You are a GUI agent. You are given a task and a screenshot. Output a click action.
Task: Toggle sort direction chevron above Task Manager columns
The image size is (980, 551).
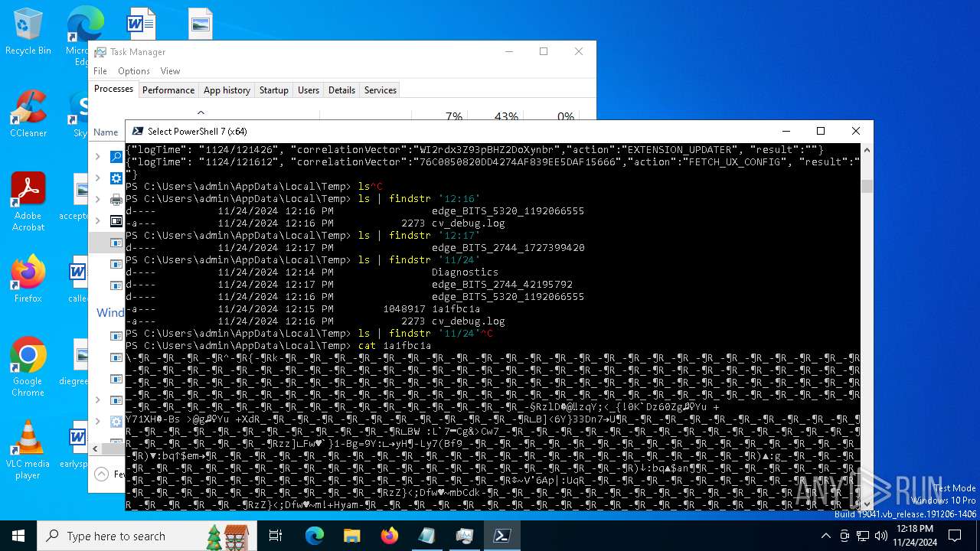coord(201,112)
